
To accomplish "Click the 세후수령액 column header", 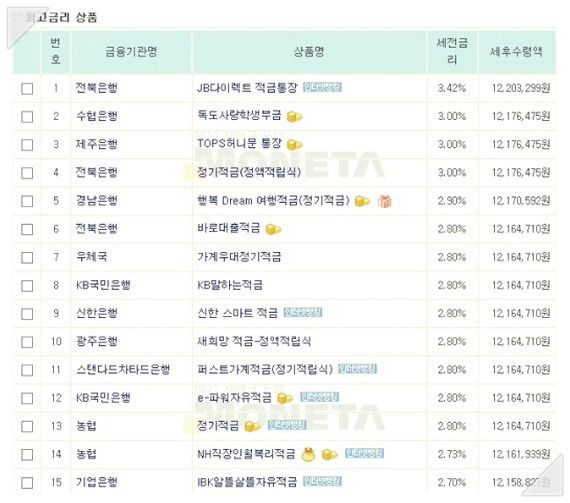I will click(x=517, y=52).
